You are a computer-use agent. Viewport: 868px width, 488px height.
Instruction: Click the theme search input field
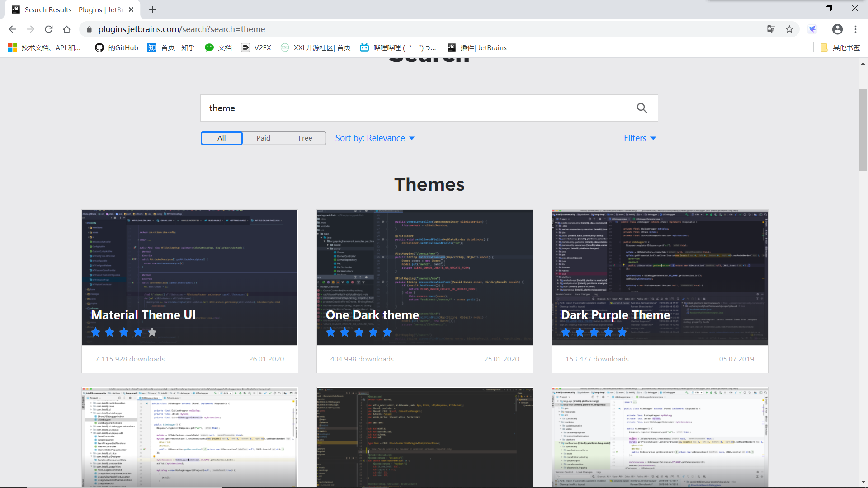coord(416,108)
